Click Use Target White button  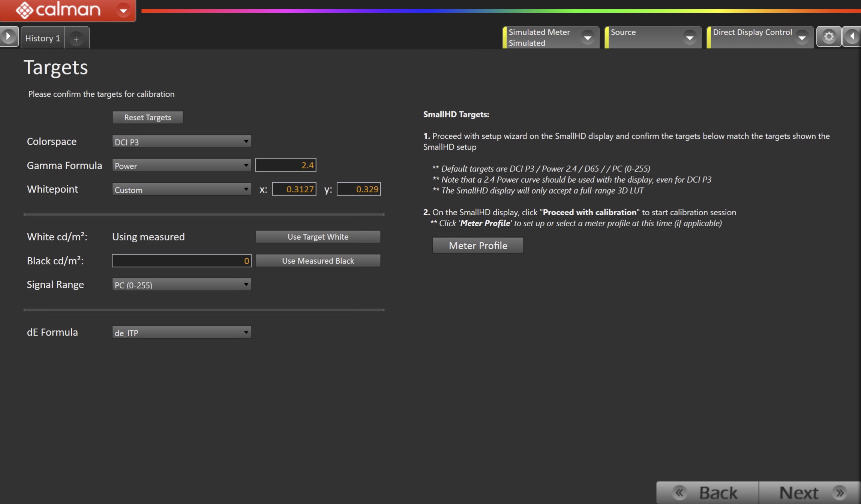pyautogui.click(x=318, y=237)
